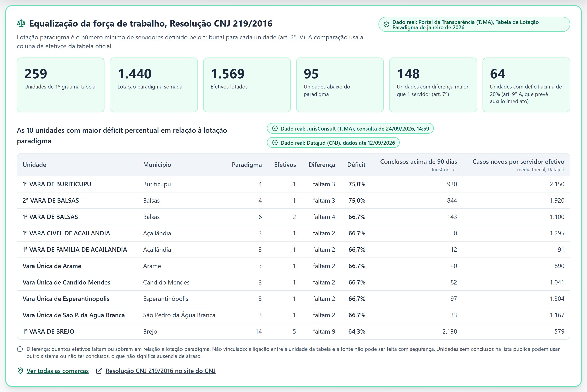Click the 64,3% deficit value for Brejo
This screenshot has width=587, height=392.
[x=357, y=332]
